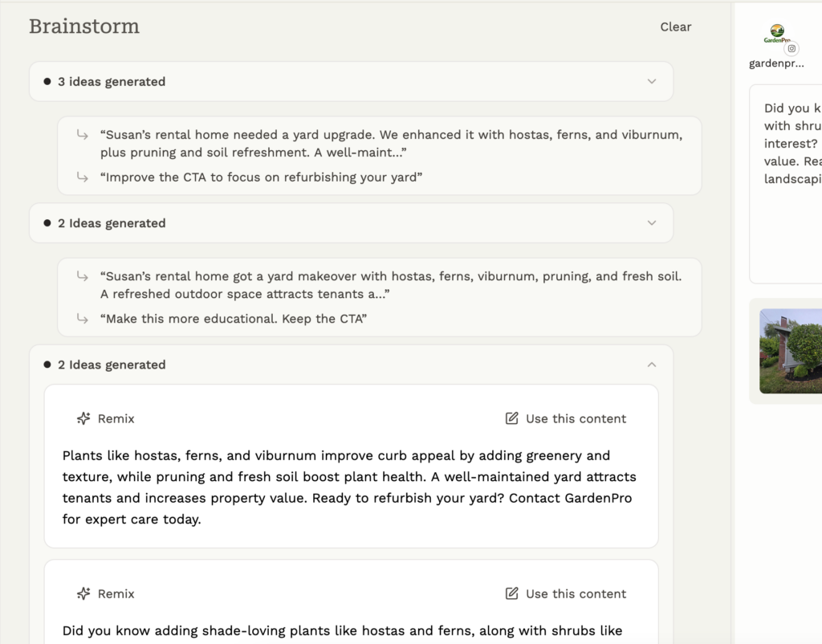Viewport: 822px width, 644px height.
Task: Clear the Brainstorm history
Action: [675, 26]
